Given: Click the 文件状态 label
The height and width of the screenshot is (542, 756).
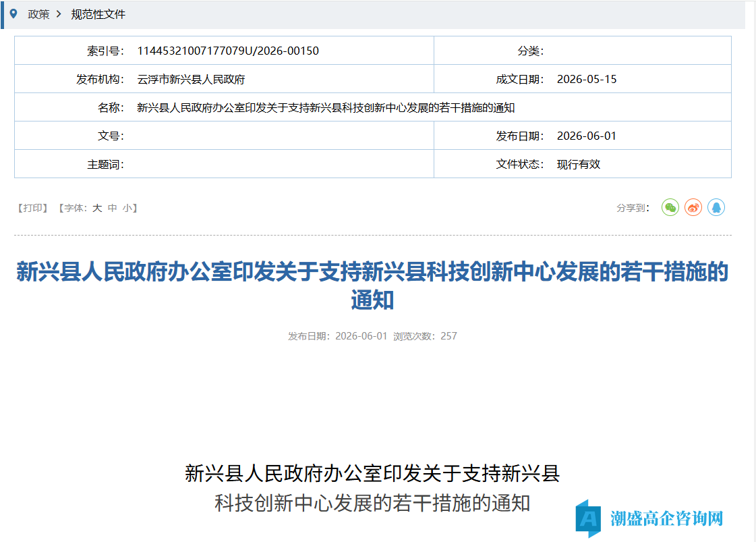Looking at the screenshot, I should [x=520, y=165].
